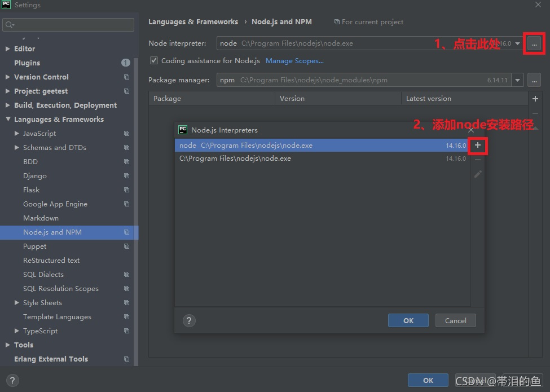Open the Package manager dropdown arrow
550x392 pixels.
tap(517, 80)
